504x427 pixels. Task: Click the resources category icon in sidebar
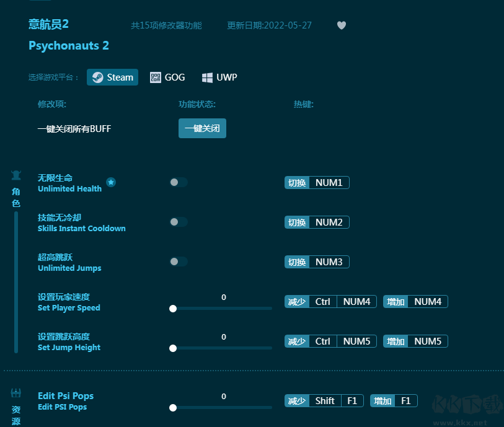point(16,393)
